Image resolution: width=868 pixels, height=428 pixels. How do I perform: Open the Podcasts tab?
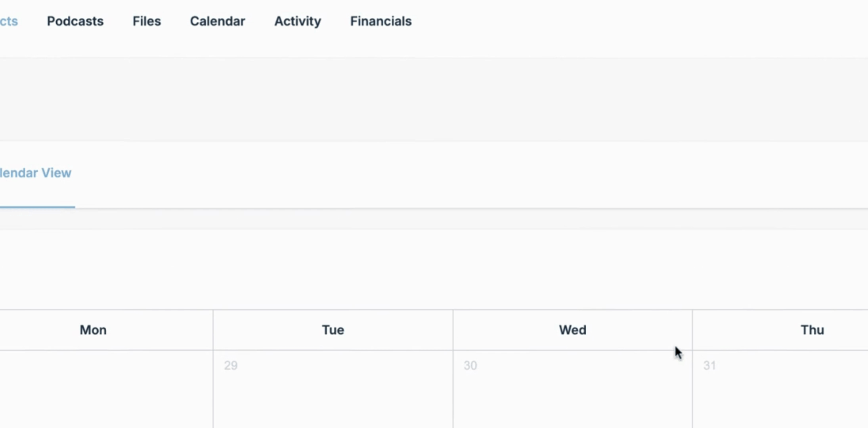pos(75,21)
